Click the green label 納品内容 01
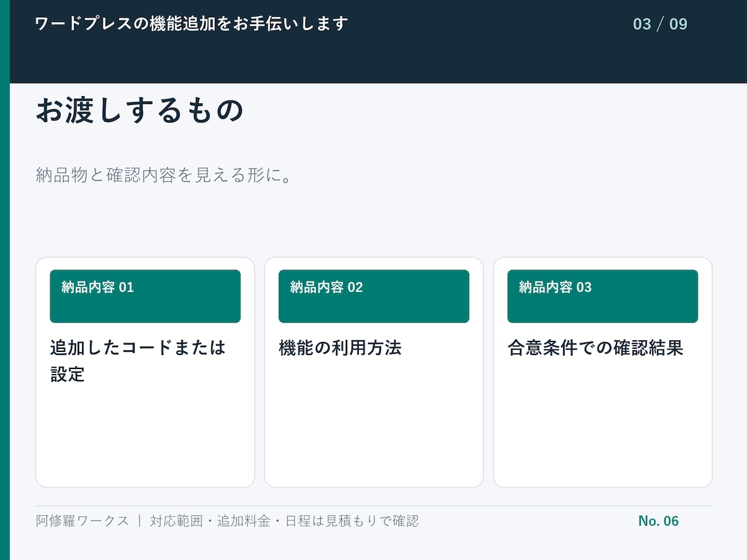The image size is (747, 560). click(145, 296)
